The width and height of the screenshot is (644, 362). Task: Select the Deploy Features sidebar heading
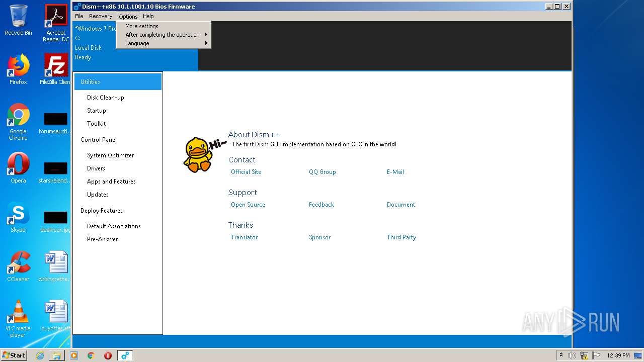tap(101, 211)
